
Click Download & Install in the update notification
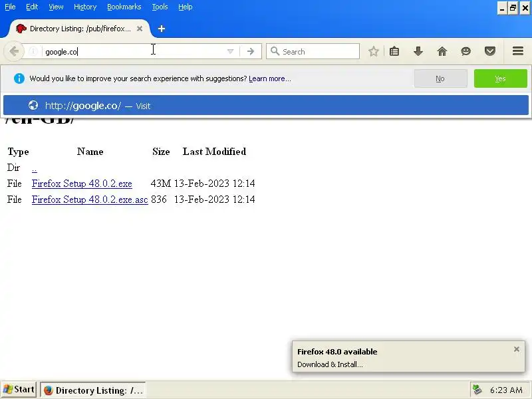pos(330,364)
